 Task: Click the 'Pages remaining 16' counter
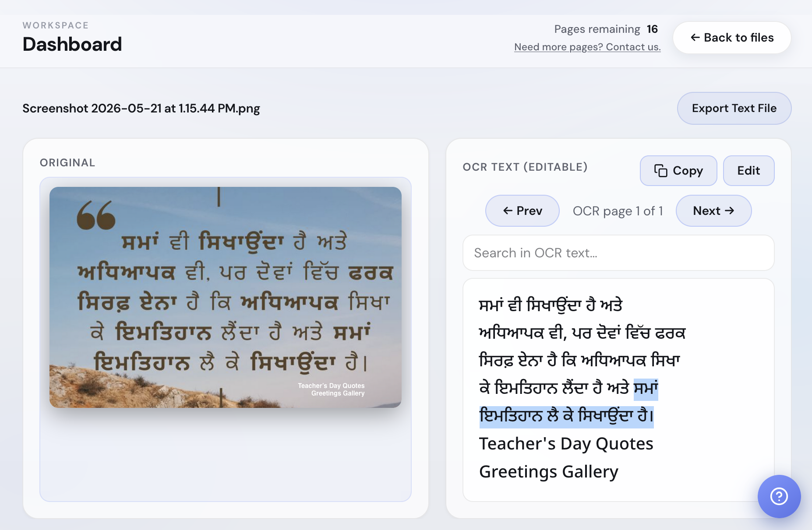[x=606, y=29]
